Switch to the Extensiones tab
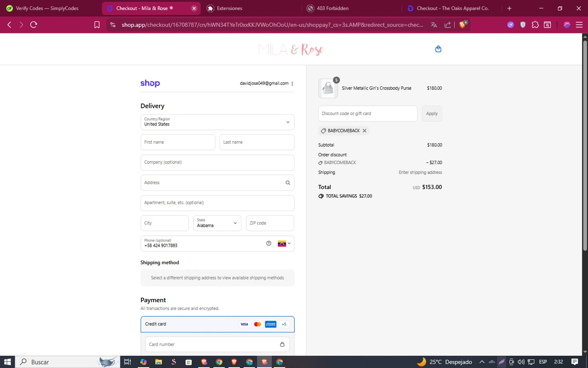Screen dimensions: 588x368 (251, 8)
